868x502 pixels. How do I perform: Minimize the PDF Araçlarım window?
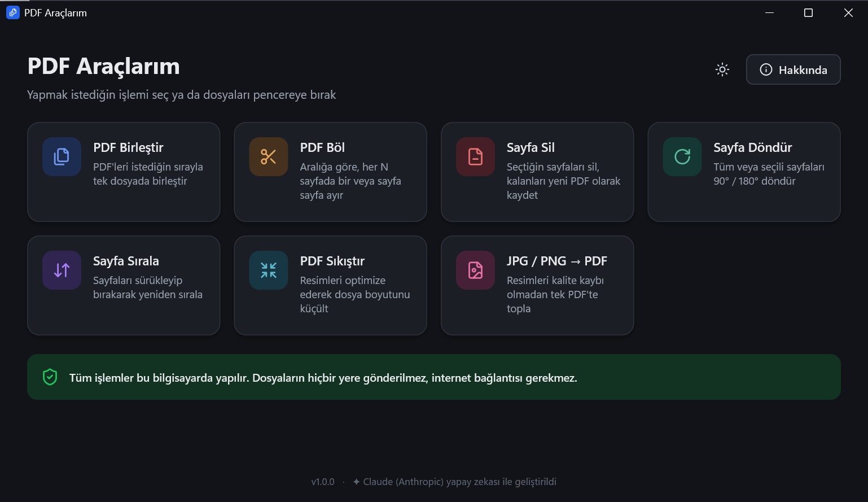tap(769, 12)
